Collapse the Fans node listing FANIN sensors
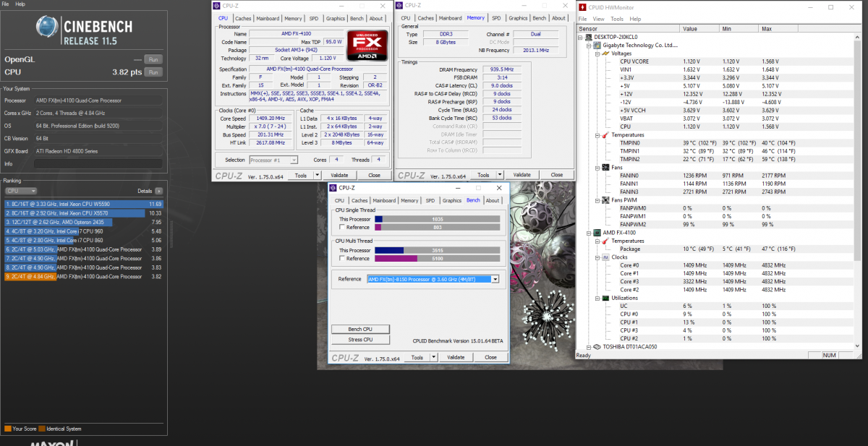This screenshot has height=446, width=868. pyautogui.click(x=597, y=167)
